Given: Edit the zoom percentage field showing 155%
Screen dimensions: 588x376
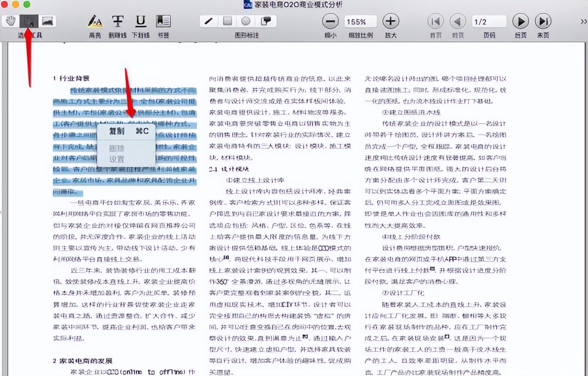Looking at the screenshot, I should 360,21.
